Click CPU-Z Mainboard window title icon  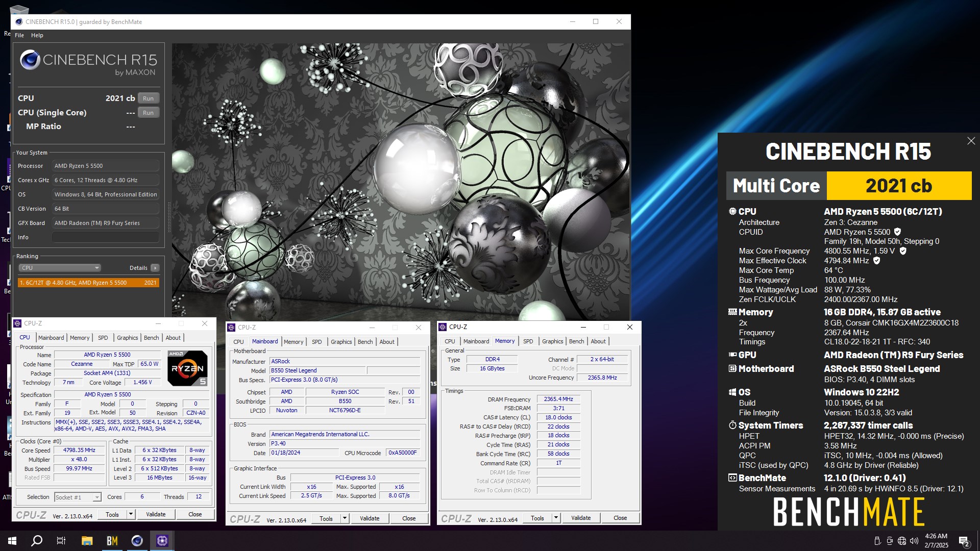[232, 328]
